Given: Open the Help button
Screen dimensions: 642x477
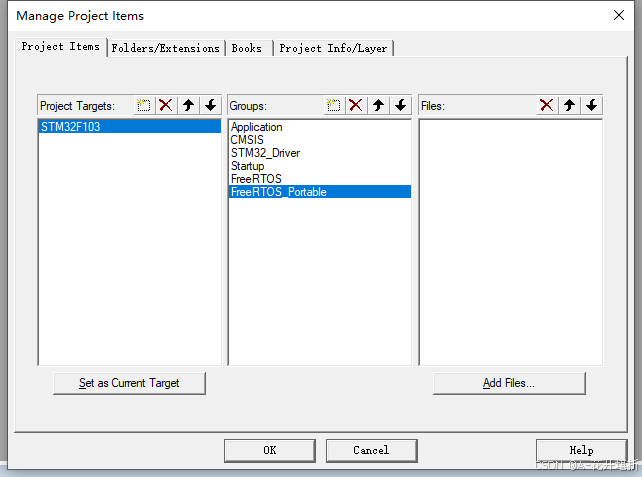Looking at the screenshot, I should click(581, 450).
